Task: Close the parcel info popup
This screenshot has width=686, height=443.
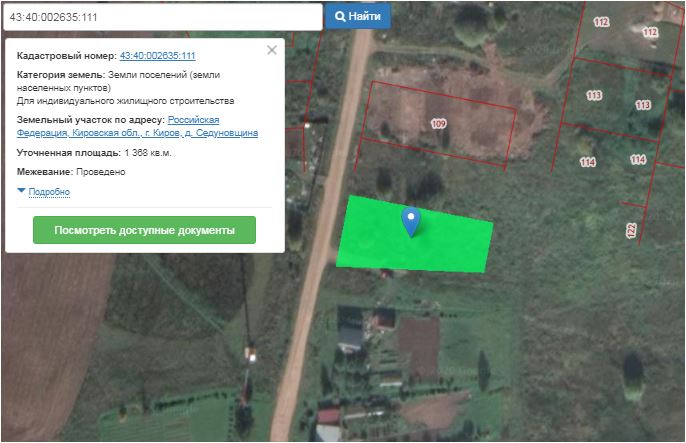Action: [x=272, y=50]
